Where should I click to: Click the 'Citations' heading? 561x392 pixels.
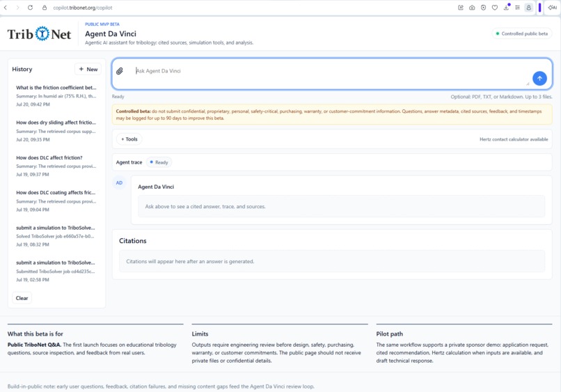click(133, 241)
